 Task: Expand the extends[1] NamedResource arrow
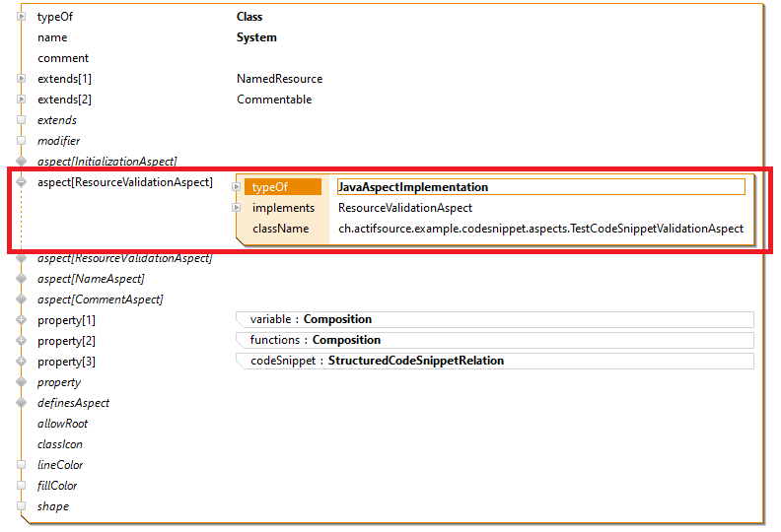click(21, 79)
